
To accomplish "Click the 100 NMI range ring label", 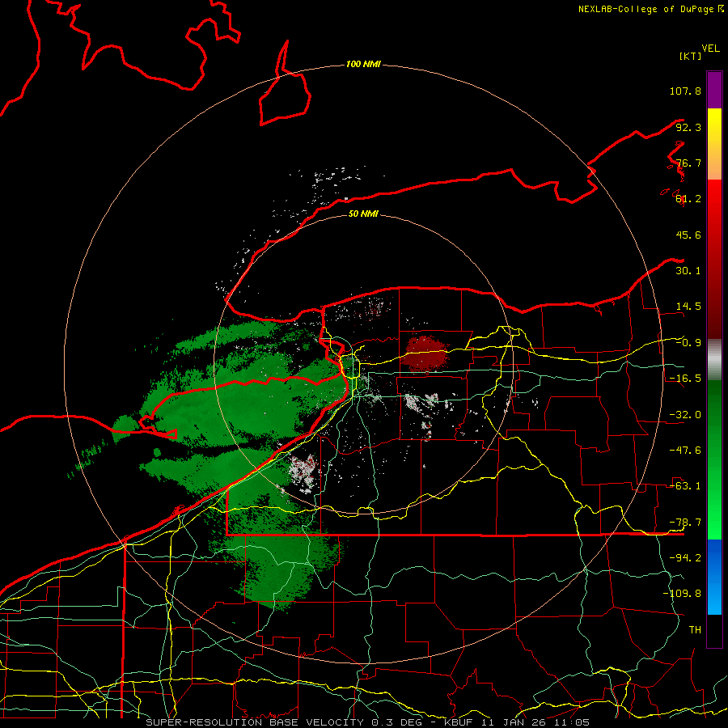I will (x=363, y=64).
